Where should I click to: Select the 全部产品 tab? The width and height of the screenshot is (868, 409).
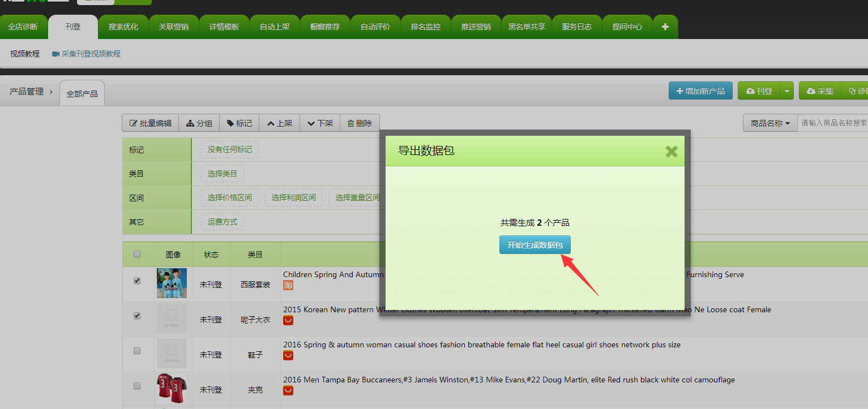point(82,93)
